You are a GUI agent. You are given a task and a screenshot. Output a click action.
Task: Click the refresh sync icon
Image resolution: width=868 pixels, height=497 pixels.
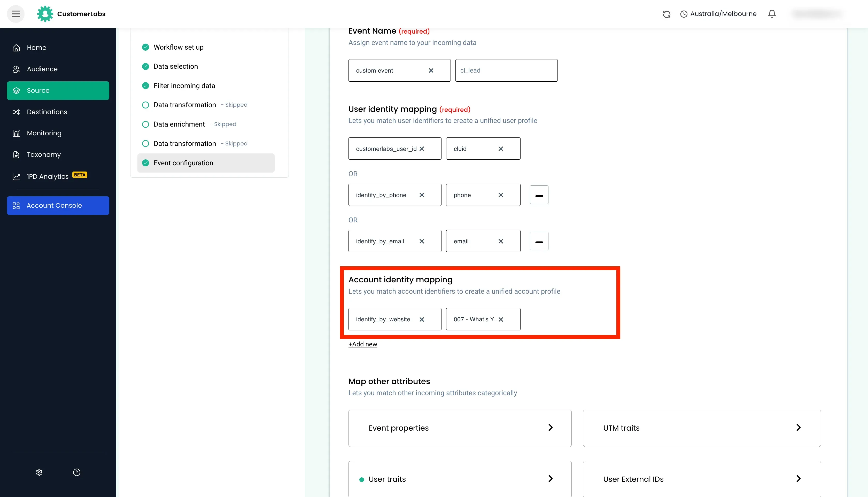[x=667, y=14]
